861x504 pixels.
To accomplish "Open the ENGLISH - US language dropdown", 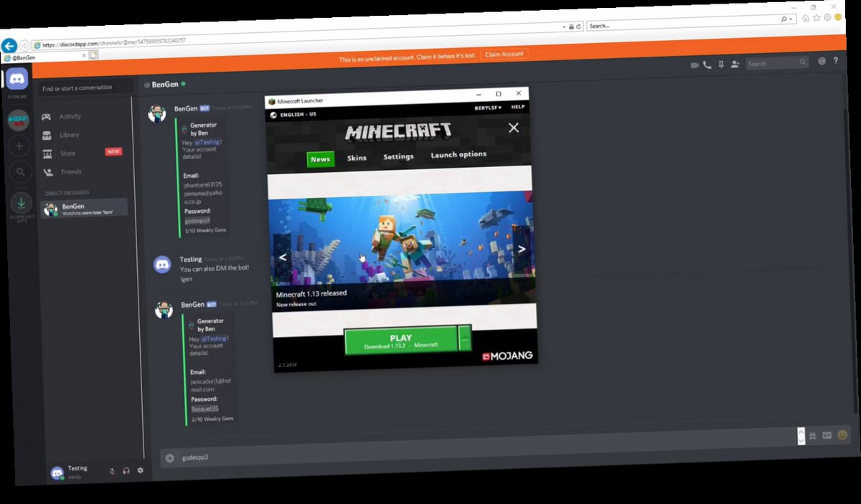I will [296, 115].
